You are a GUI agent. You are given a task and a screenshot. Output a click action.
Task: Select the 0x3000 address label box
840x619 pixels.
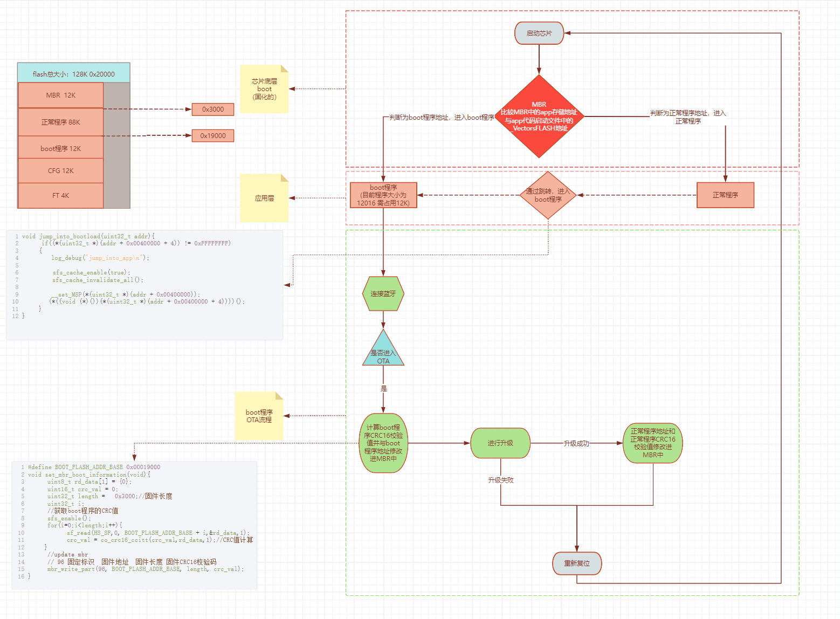213,109
